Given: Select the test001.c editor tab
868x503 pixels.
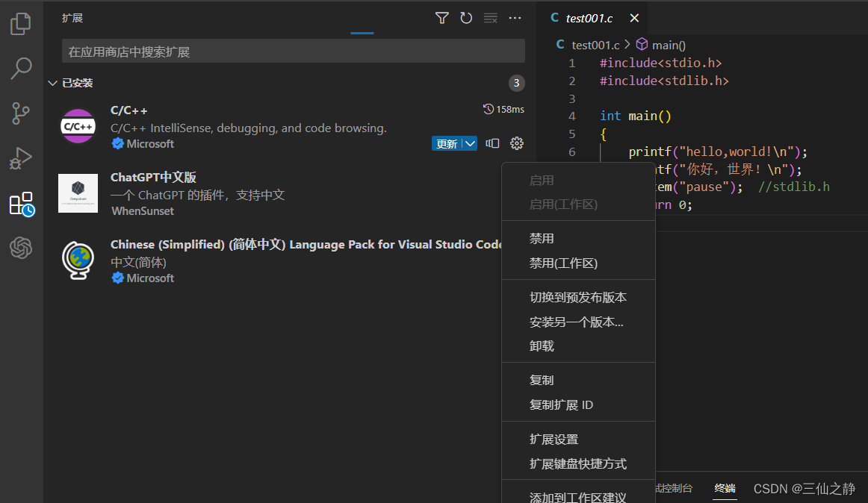Looking at the screenshot, I should (x=592, y=18).
